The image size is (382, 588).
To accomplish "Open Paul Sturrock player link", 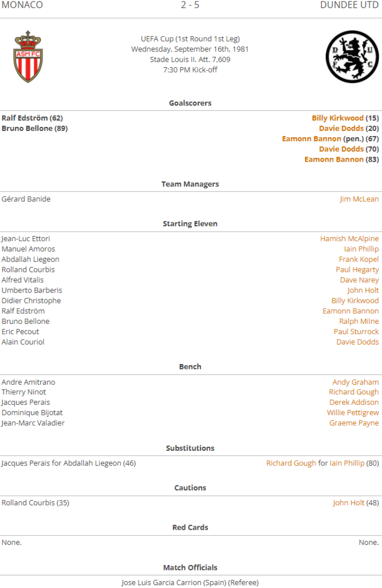I will (x=356, y=331).
